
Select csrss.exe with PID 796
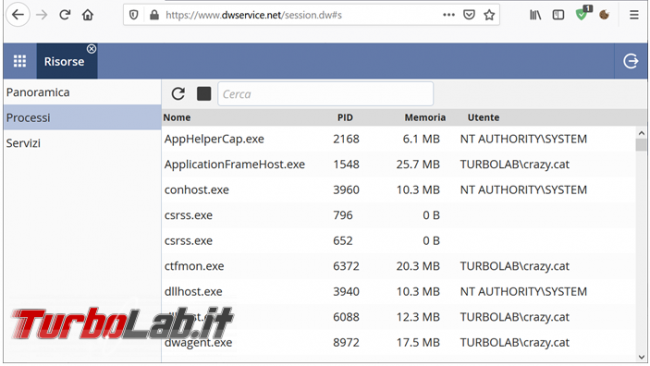point(398,215)
